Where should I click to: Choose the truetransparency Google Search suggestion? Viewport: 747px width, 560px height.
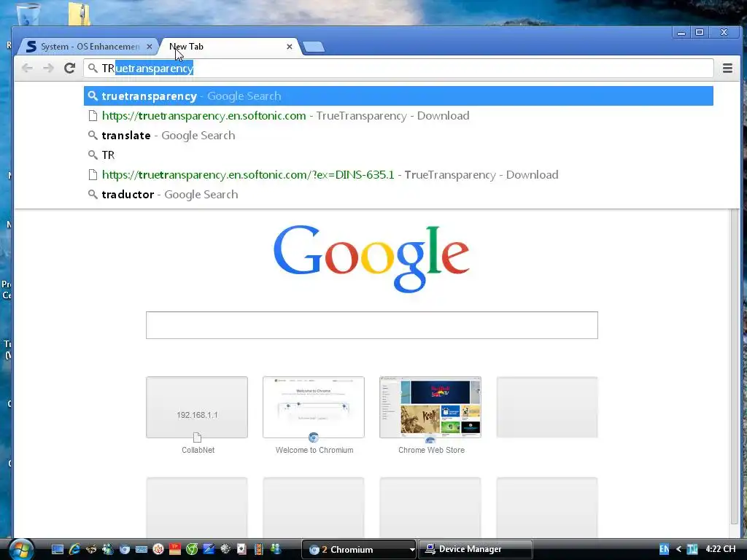point(398,96)
